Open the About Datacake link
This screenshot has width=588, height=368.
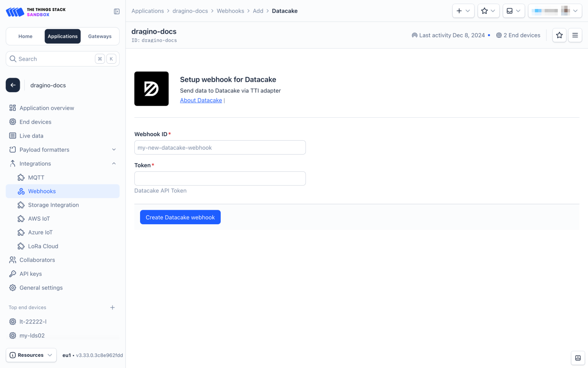click(x=201, y=100)
